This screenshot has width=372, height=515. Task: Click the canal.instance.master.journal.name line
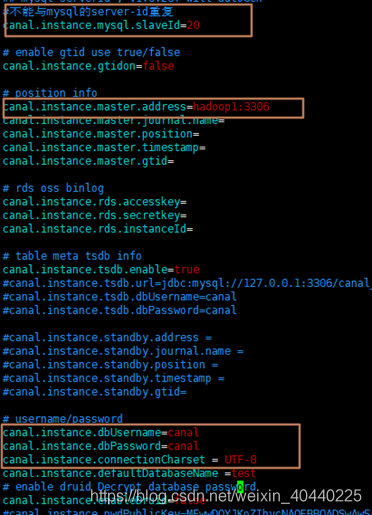point(114,120)
